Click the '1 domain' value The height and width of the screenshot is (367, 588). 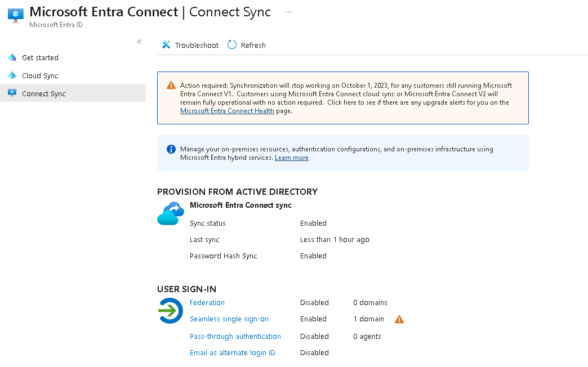368,319
